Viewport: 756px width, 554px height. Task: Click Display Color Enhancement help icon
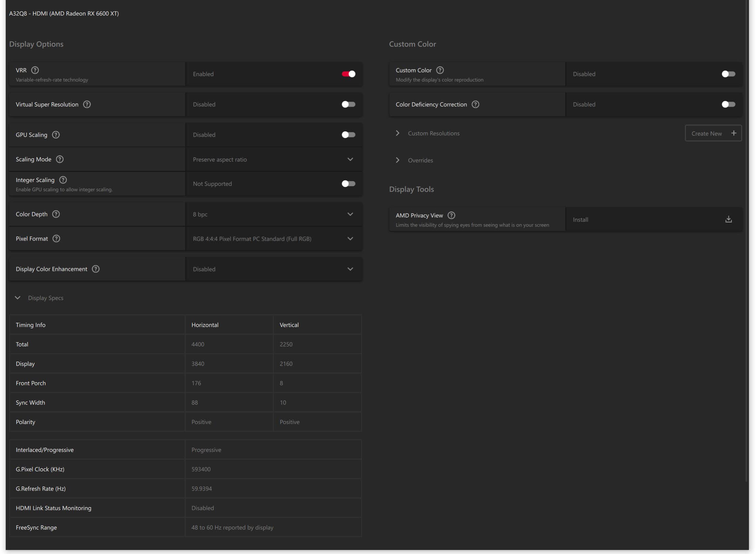pyautogui.click(x=96, y=269)
